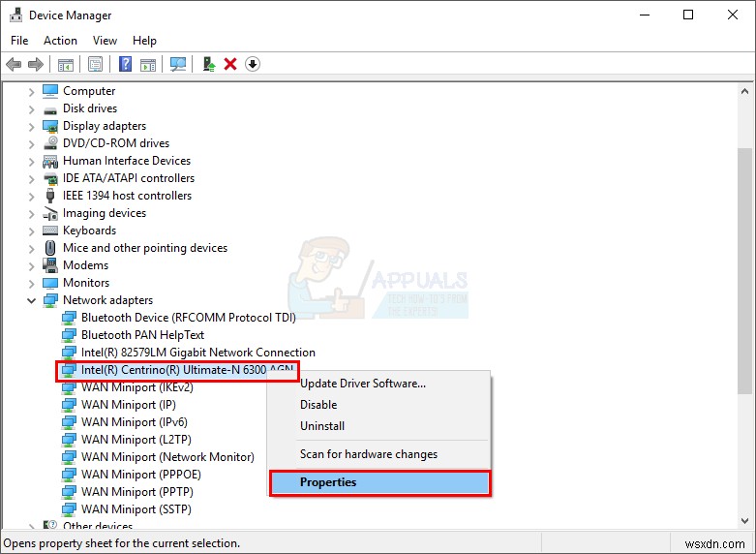Maximize the Device Manager window
The image size is (756, 554).
pyautogui.click(x=688, y=15)
